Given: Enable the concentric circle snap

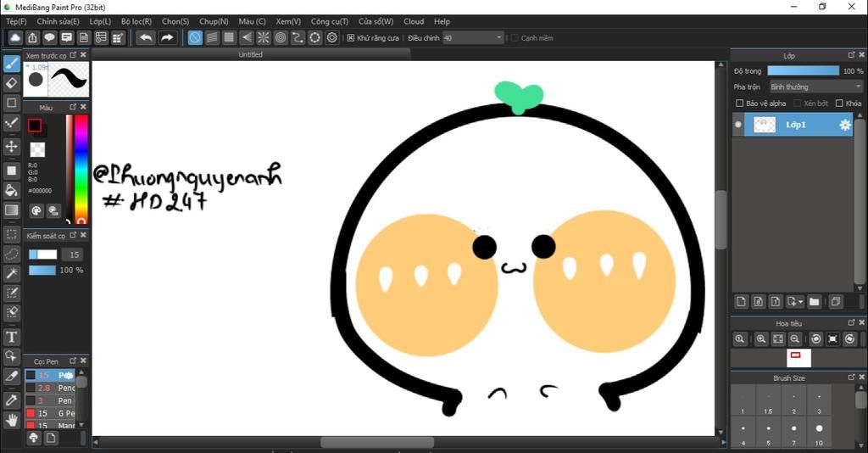Looking at the screenshot, I should (281, 37).
